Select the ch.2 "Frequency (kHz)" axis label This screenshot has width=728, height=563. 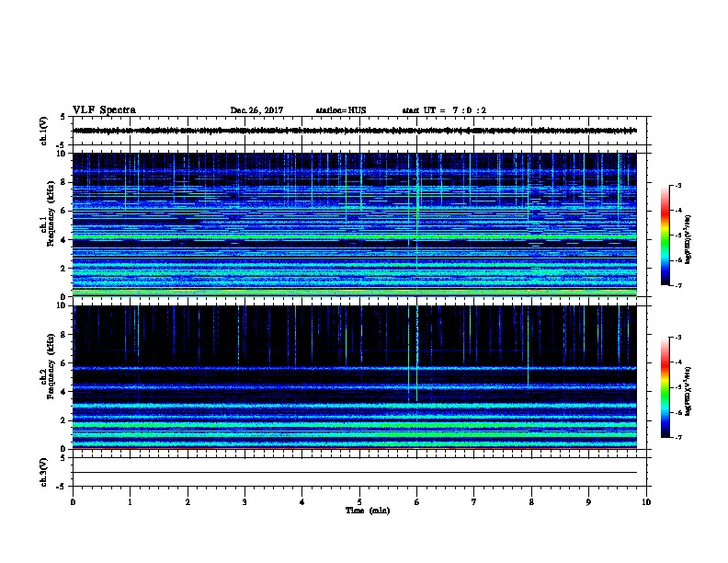[51, 366]
